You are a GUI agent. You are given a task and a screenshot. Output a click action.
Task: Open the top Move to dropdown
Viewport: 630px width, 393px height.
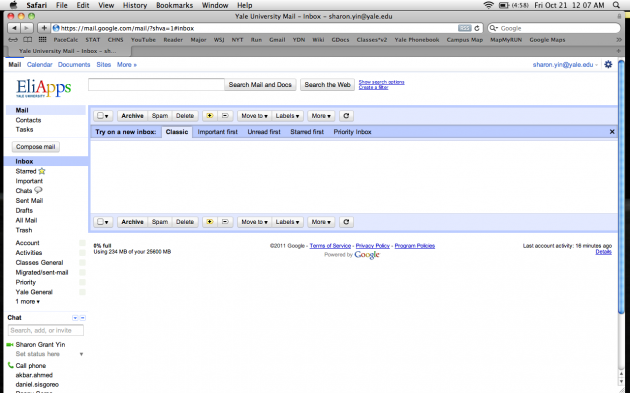click(254, 116)
